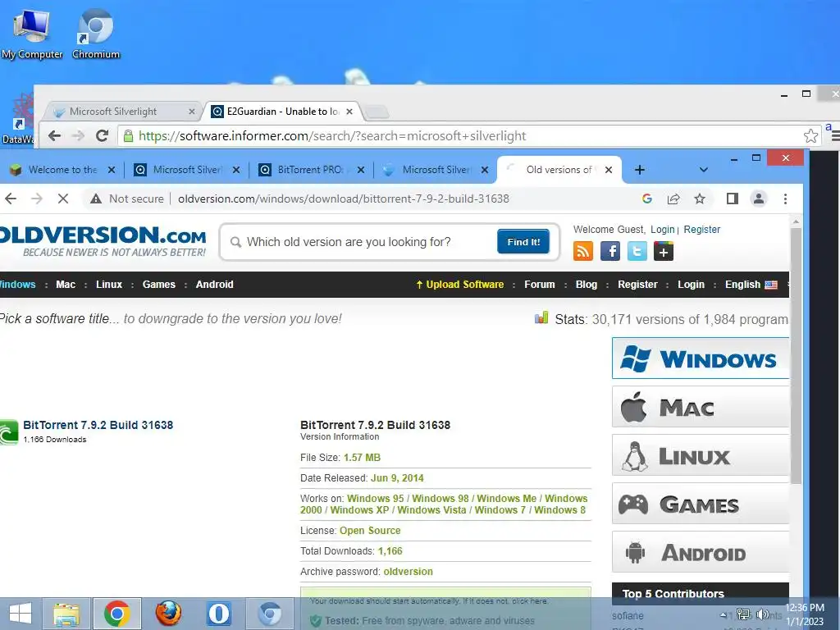Screen dimensions: 840x630
Task: Click the Android platform banner
Action: click(701, 552)
